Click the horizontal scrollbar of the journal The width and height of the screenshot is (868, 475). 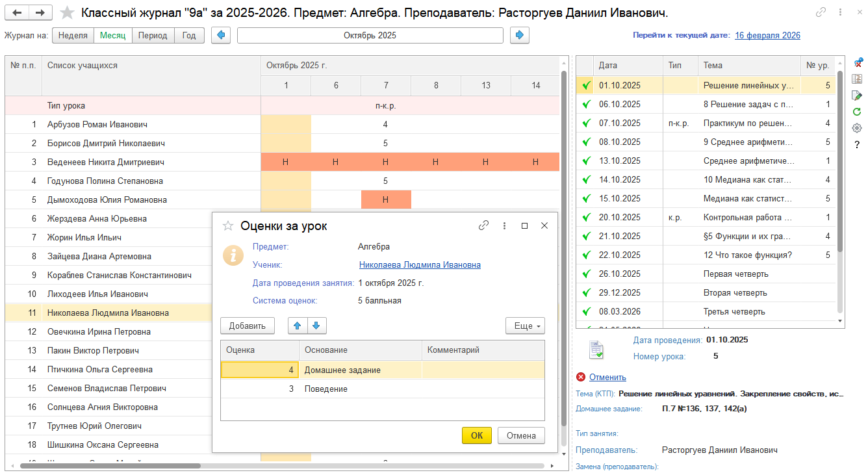(x=110, y=466)
